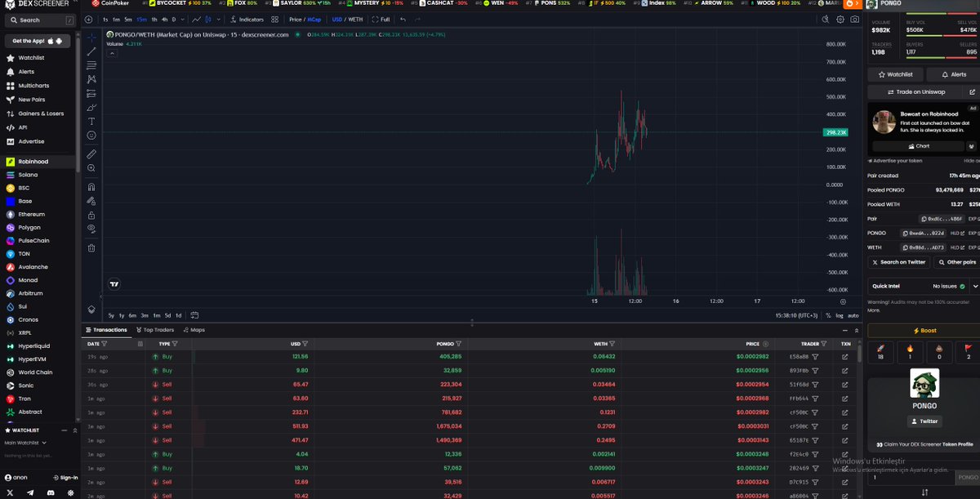The width and height of the screenshot is (980, 499).
Task: Open the Fibonacci retracement tool group
Action: (x=91, y=65)
